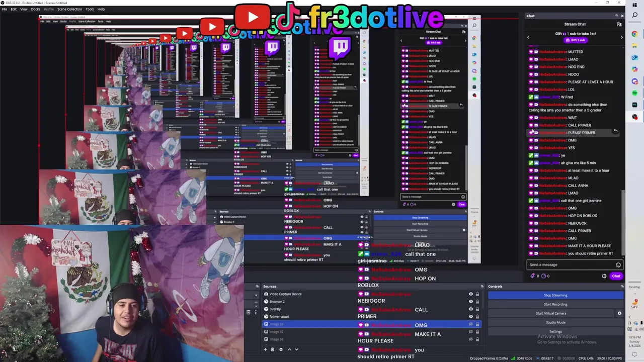Hide the follwer count source
The image size is (644, 362).
tap(471, 317)
